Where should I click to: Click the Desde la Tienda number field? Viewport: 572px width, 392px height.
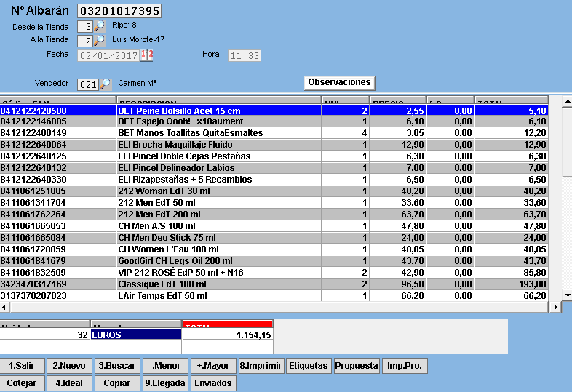coord(85,27)
